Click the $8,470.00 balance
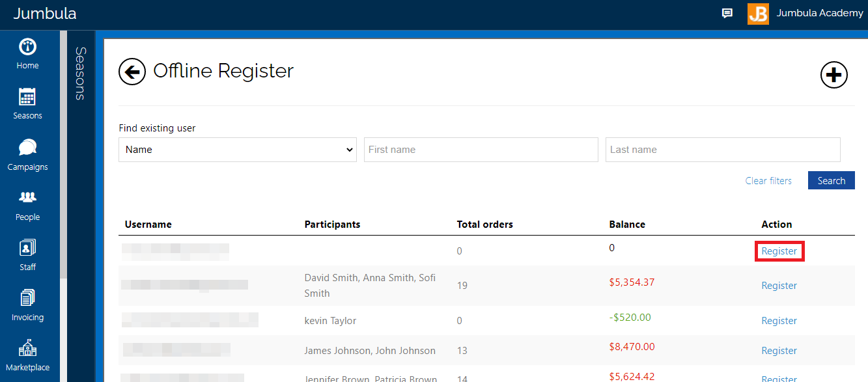Viewport: 868px width, 382px height. pyautogui.click(x=632, y=347)
